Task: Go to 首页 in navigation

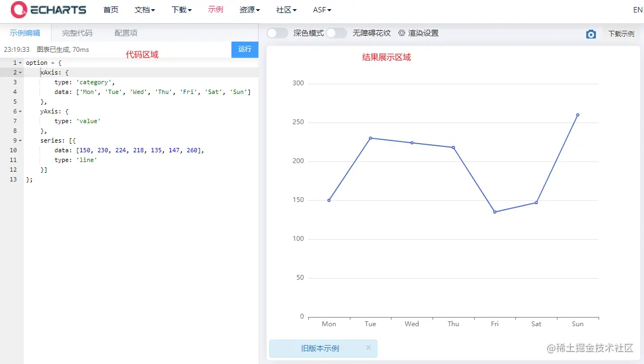Action: coord(111,9)
